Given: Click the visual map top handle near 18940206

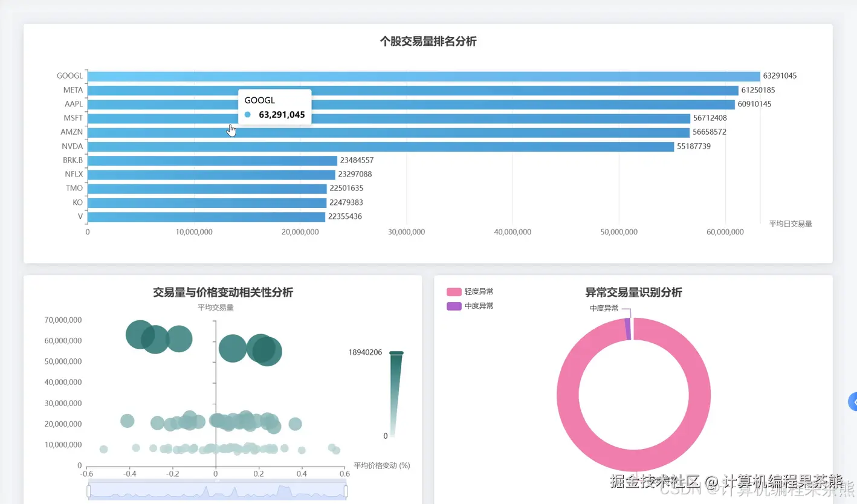Looking at the screenshot, I should coord(396,353).
